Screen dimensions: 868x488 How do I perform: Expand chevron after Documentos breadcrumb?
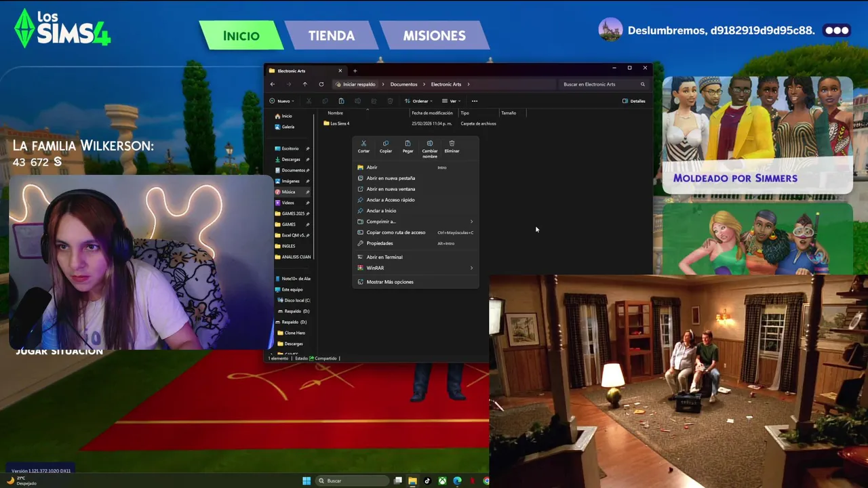tap(425, 84)
